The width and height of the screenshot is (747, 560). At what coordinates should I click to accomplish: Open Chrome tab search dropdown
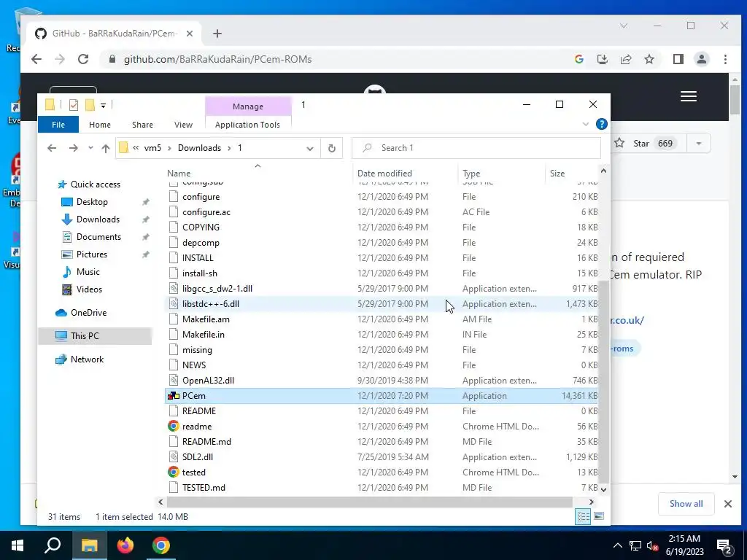(x=624, y=26)
